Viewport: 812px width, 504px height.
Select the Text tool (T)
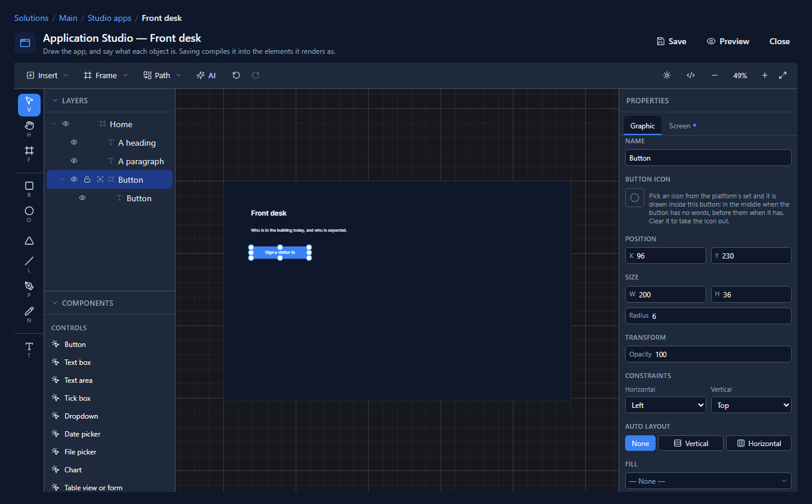pos(29,350)
